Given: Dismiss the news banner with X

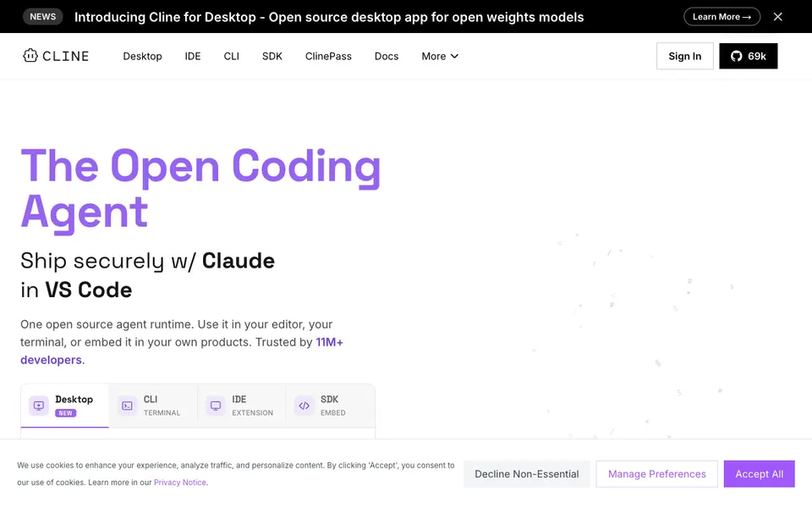Looking at the screenshot, I should 777,17.
